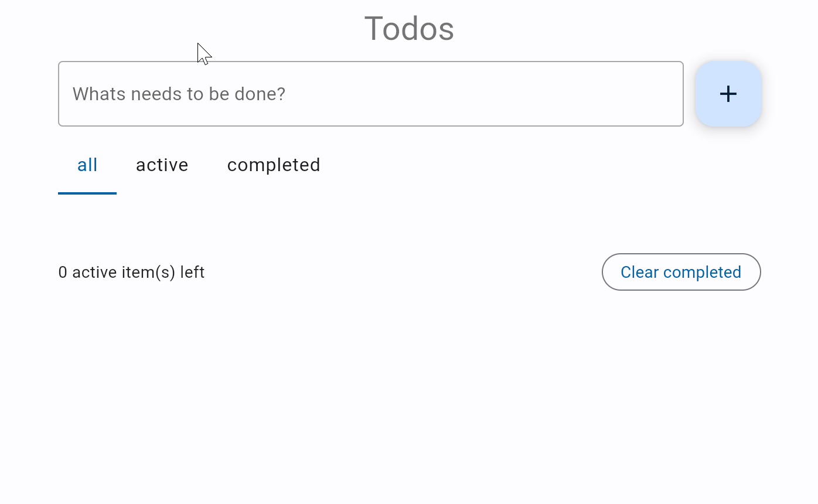Click the 0 active items left counter
The width and height of the screenshot is (818, 504).
click(x=131, y=272)
